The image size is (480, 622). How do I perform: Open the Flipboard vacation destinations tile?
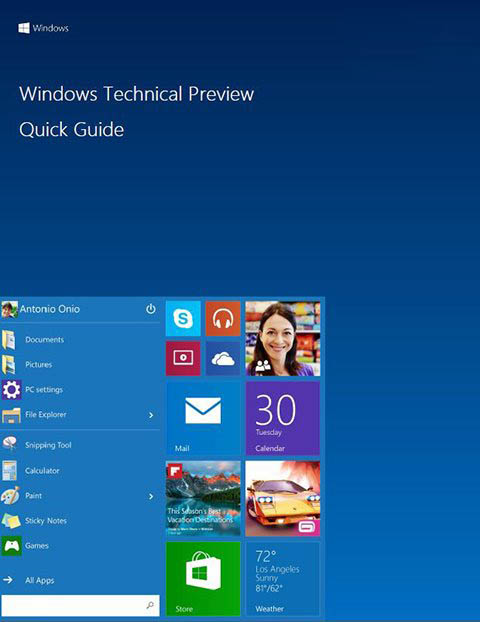point(203,499)
